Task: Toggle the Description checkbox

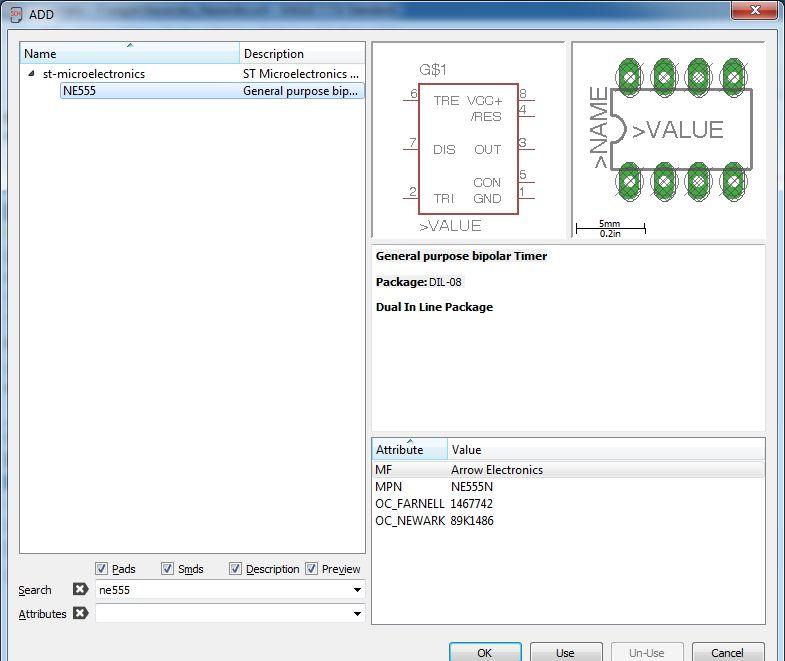Action: (235, 569)
